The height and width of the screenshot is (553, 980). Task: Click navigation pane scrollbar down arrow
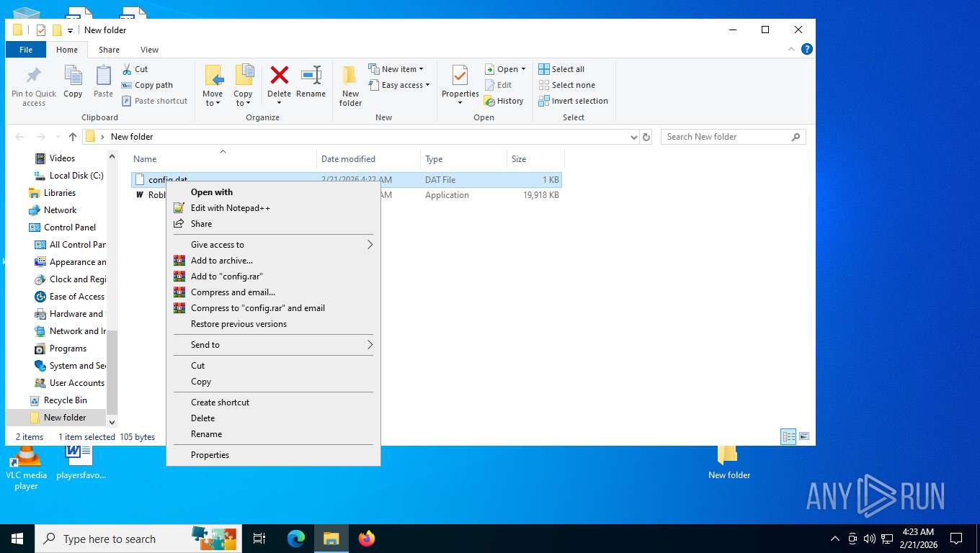(112, 422)
